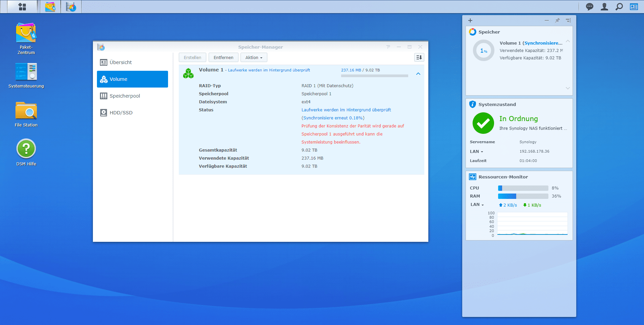Open the user options menu
This screenshot has width=644, height=325.
tap(604, 7)
